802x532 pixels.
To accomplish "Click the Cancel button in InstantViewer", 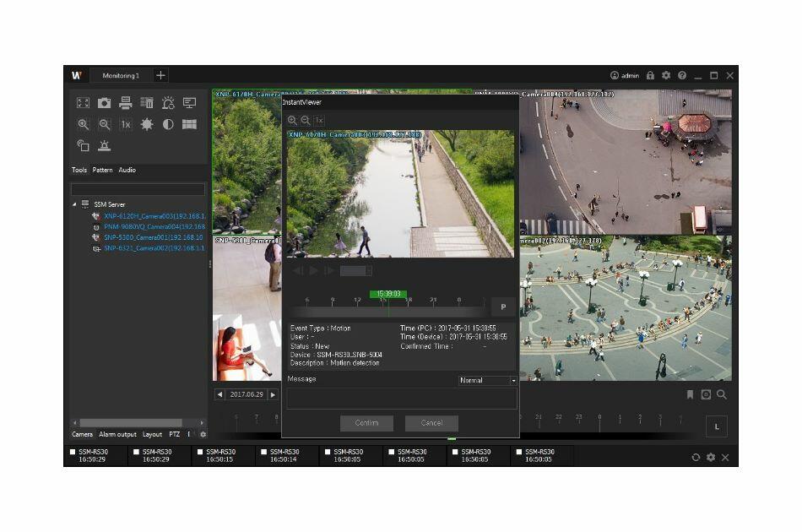I will point(431,423).
